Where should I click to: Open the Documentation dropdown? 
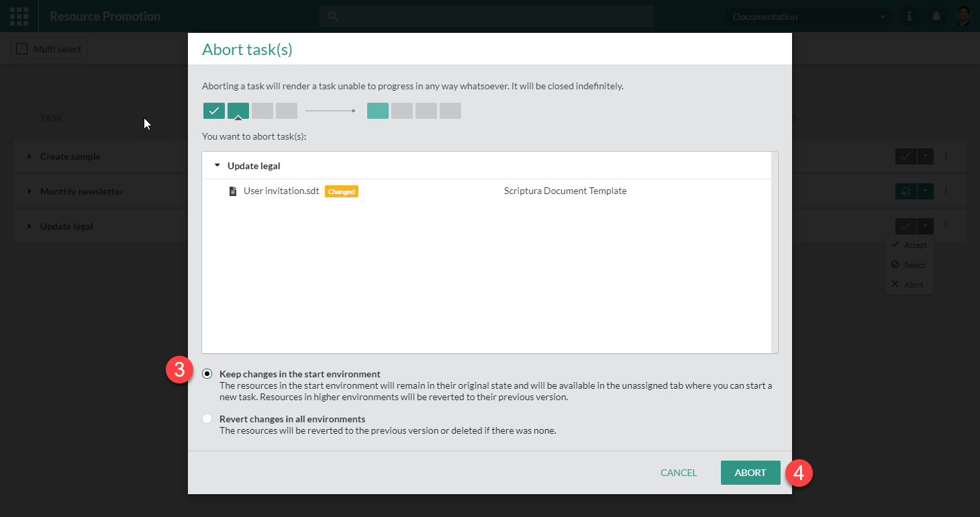click(x=809, y=17)
